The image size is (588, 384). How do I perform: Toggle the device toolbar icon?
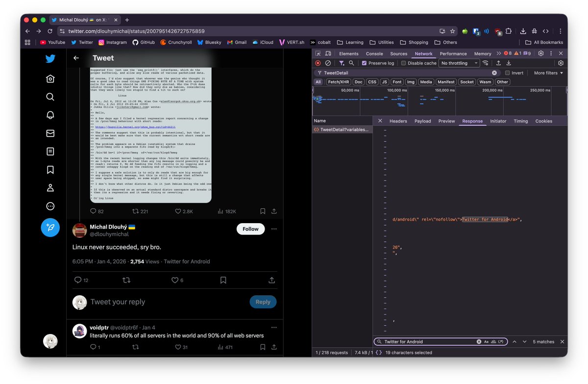point(329,53)
